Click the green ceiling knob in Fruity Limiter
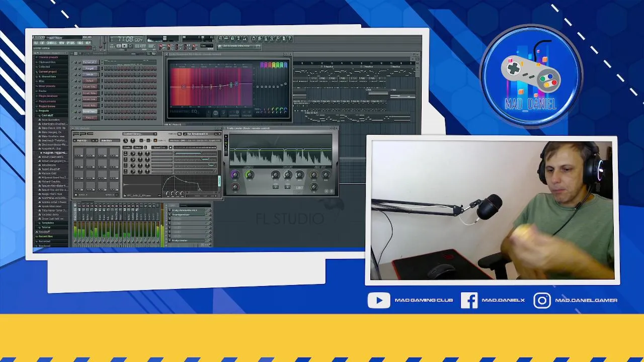Screen dimensions: 644x362 click(250, 174)
